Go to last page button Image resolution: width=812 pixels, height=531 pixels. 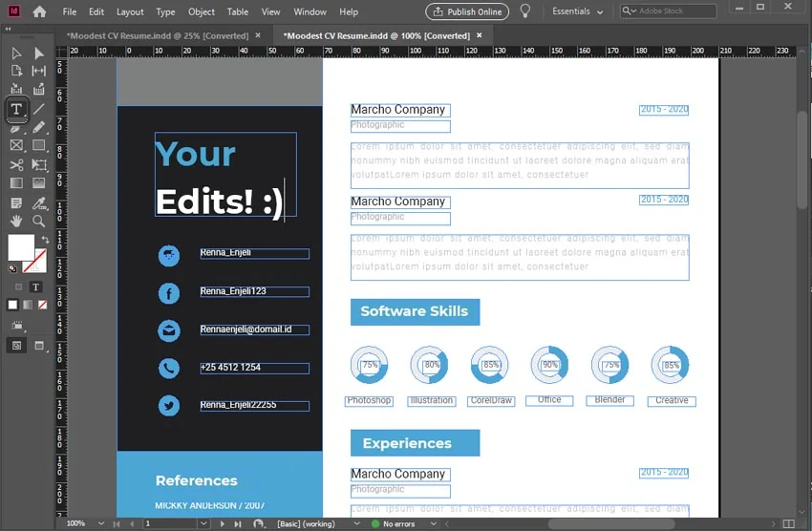coord(238,523)
